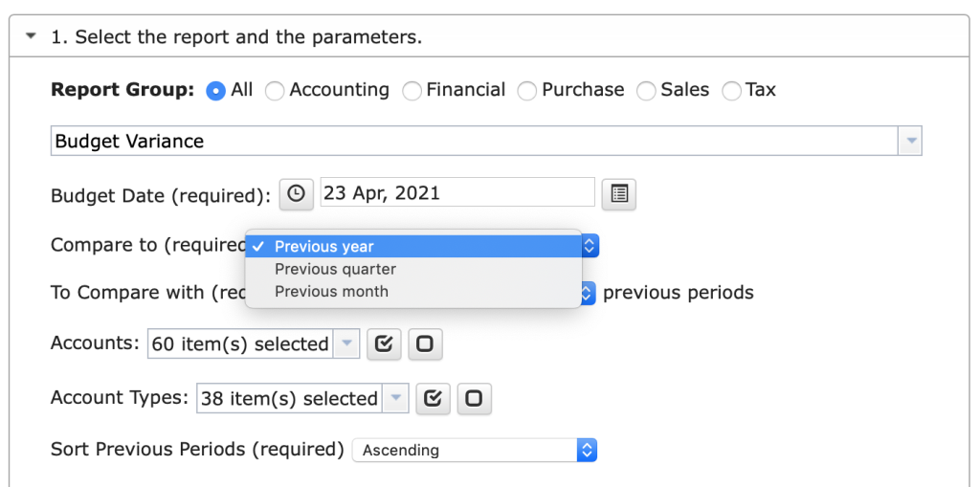Select the Financial report group radio
Viewport: 980px width, 487px height.
[x=412, y=91]
